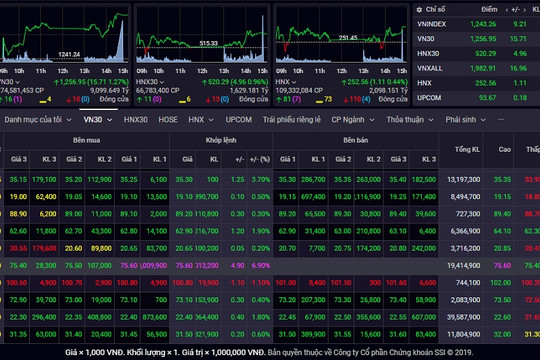The image size is (540, 360).
Task: Switch to the UPCOM tab
Action: pos(239,120)
